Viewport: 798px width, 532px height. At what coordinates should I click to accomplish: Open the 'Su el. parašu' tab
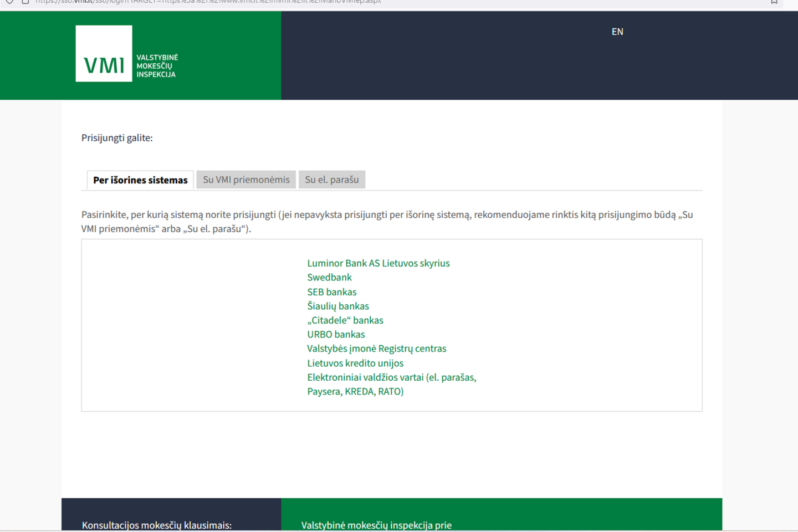click(x=331, y=180)
